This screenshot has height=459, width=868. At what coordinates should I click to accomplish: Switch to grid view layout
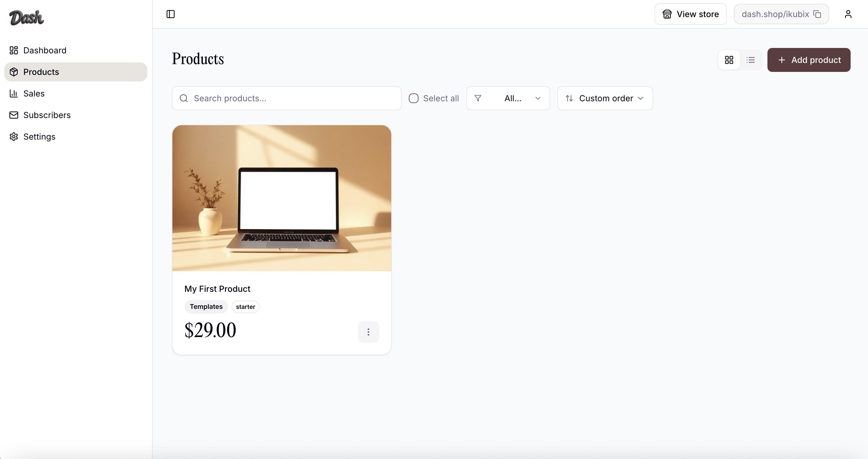pos(729,60)
